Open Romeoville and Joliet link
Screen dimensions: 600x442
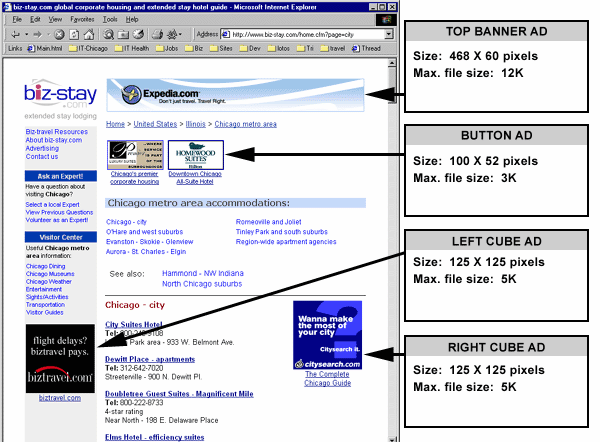coord(269,222)
